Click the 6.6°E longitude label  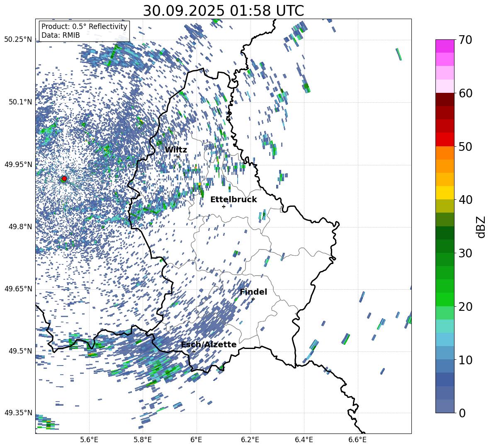[x=357, y=440]
